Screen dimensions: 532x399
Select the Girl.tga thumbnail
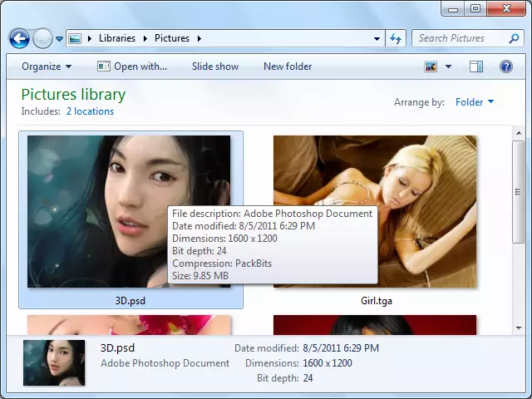[x=375, y=219]
